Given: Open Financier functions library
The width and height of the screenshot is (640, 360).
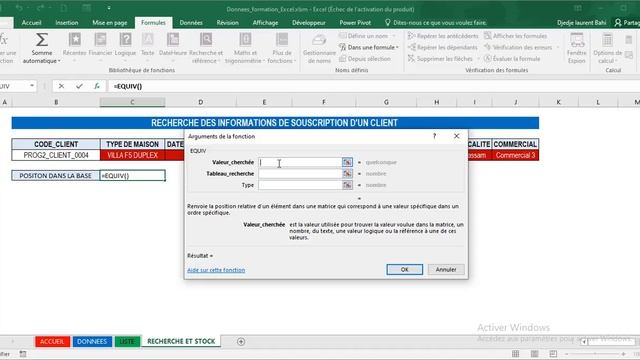Looking at the screenshot, I should [100, 46].
